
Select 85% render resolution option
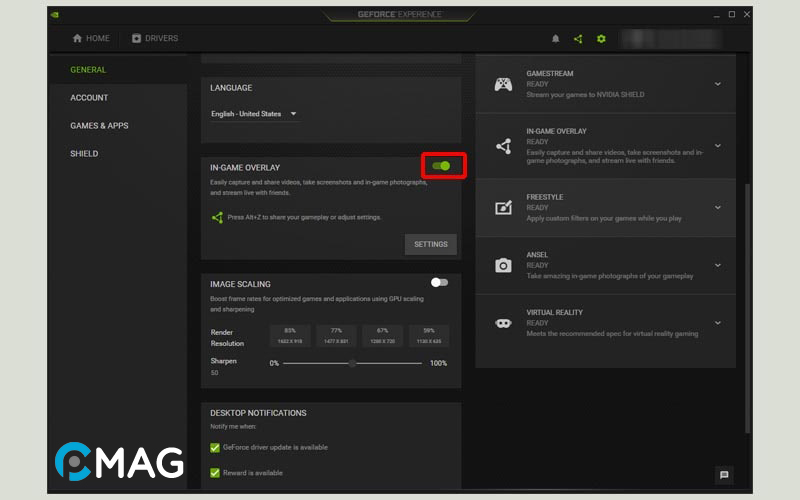[x=290, y=336]
